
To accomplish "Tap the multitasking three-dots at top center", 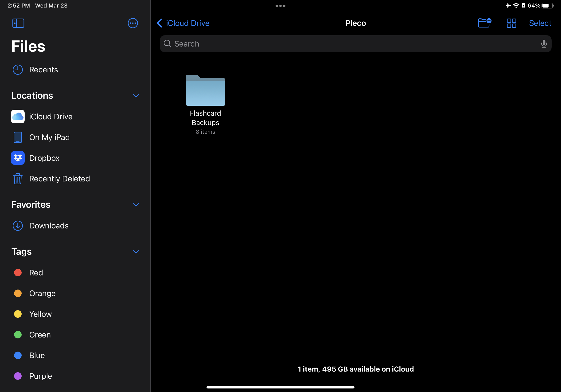I will click(x=280, y=6).
